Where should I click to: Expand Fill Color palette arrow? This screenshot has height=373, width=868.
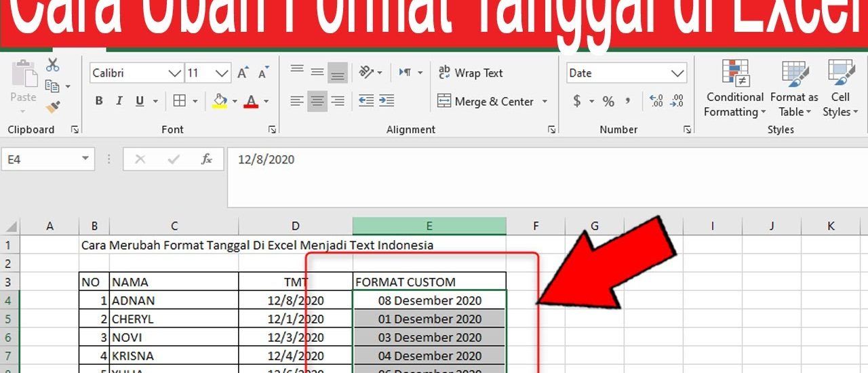click(235, 101)
